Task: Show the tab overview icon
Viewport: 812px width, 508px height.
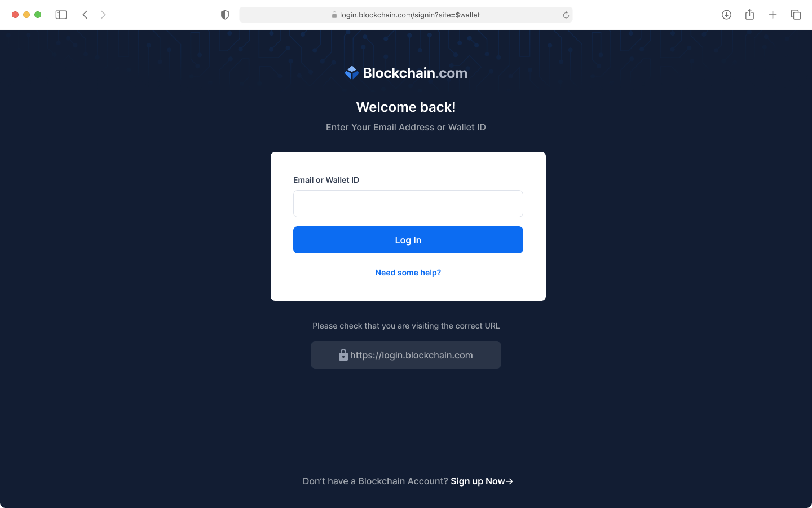Action: click(x=796, y=15)
